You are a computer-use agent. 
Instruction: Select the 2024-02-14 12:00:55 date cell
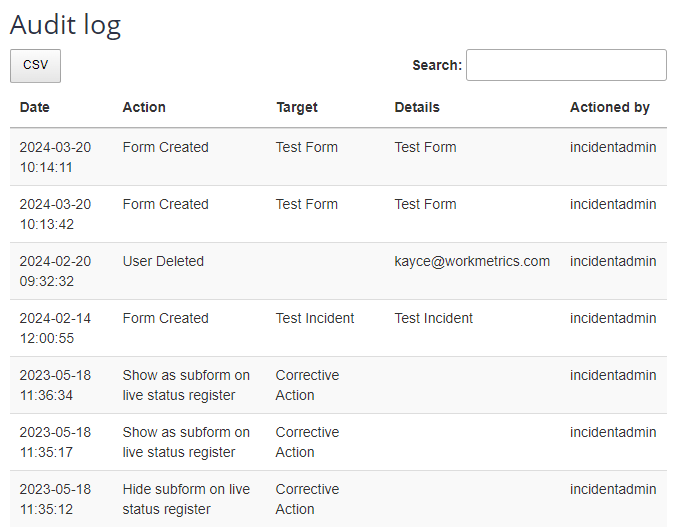coord(55,328)
